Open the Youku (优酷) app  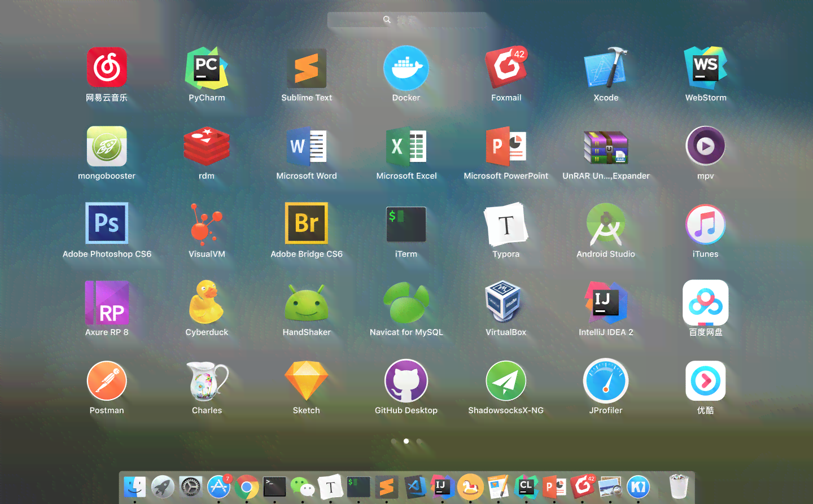pyautogui.click(x=706, y=381)
